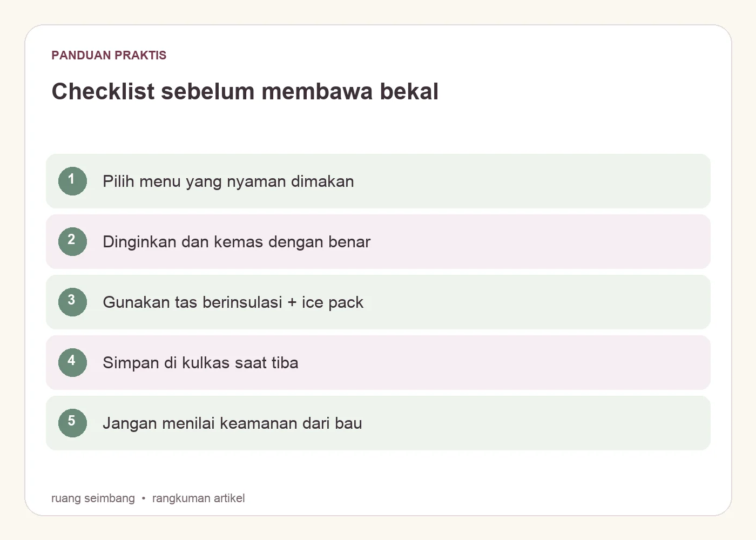Click the number 5 step badge
Viewport: 756px width, 540px height.
(72, 423)
